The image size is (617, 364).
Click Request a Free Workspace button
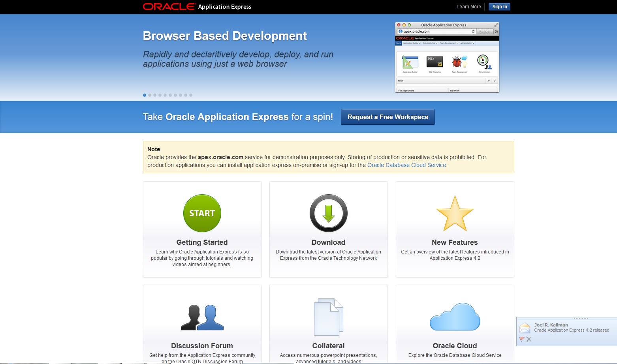(388, 117)
